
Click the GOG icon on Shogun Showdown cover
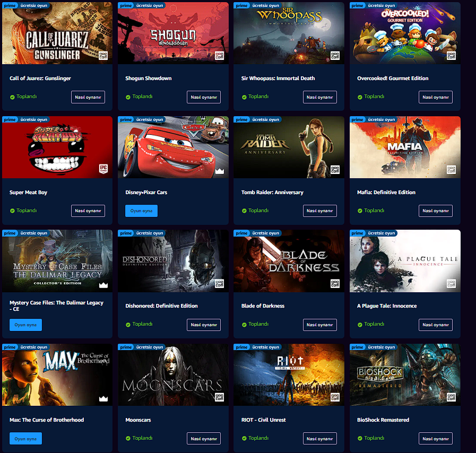coord(219,56)
